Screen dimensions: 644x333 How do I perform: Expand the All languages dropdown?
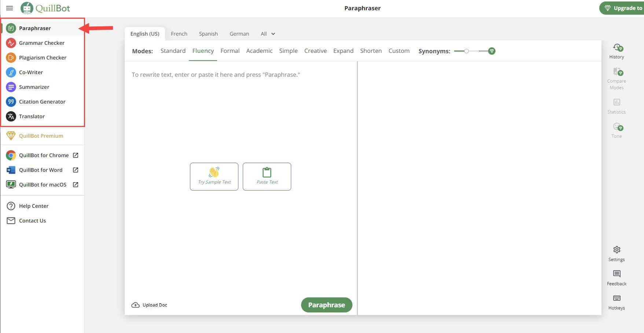(267, 33)
